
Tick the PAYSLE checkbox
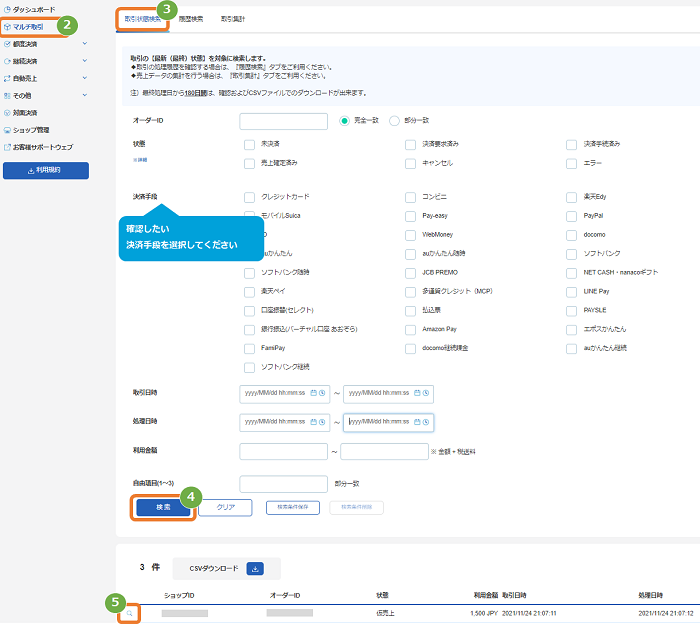(571, 311)
